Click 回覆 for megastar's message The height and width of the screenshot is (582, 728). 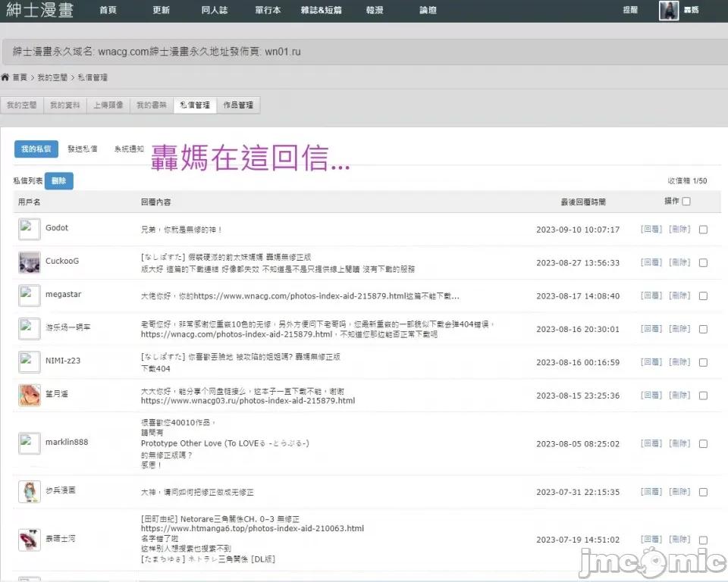click(651, 296)
